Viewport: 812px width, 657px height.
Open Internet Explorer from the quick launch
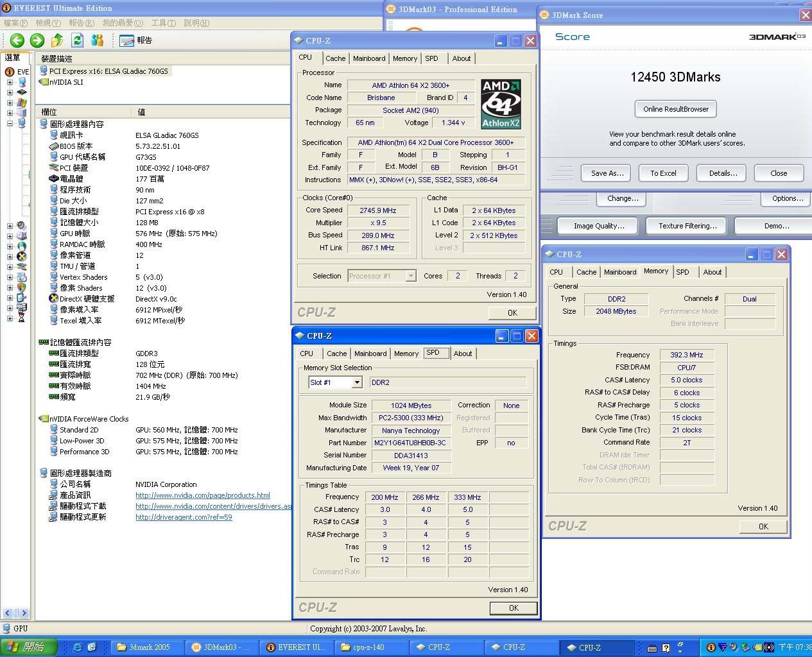tap(78, 647)
